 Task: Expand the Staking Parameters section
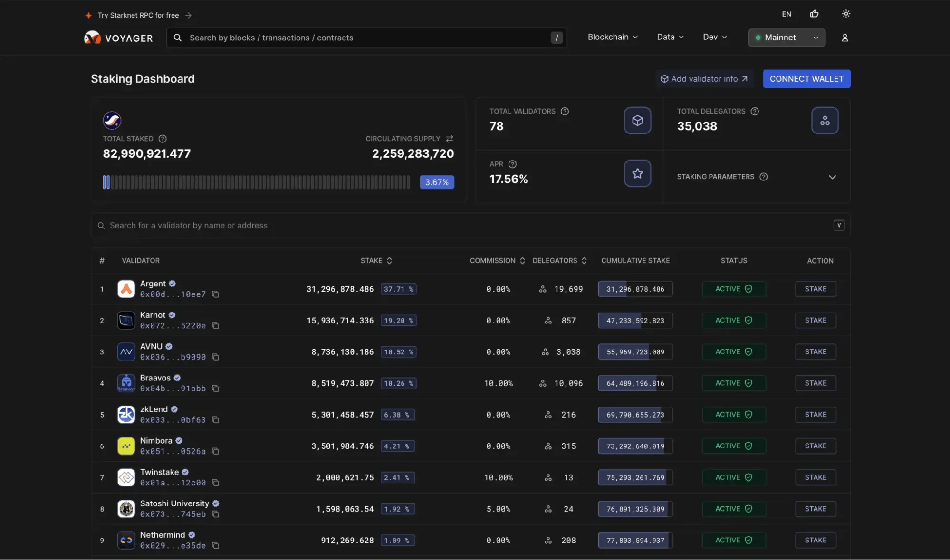pos(832,177)
